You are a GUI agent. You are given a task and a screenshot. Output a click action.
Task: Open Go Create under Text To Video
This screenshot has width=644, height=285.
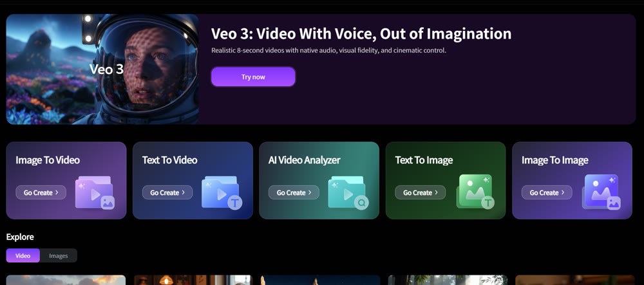pos(167,192)
